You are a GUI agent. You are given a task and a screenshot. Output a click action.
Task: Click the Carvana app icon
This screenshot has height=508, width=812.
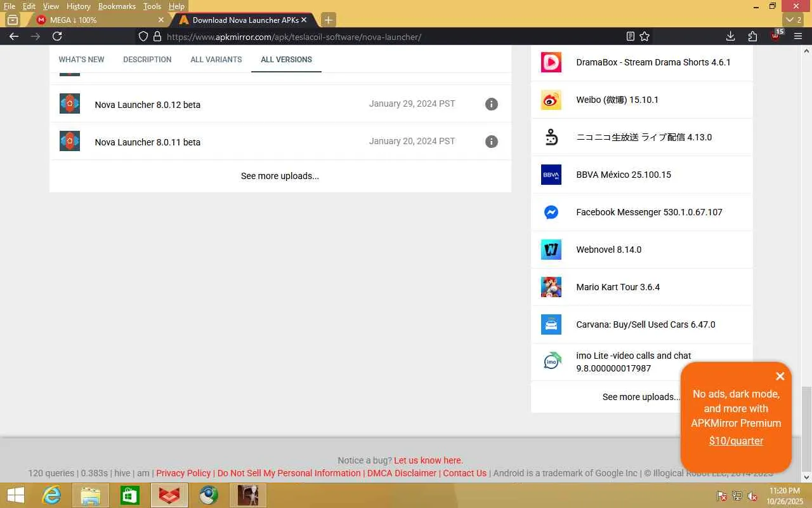(x=551, y=324)
